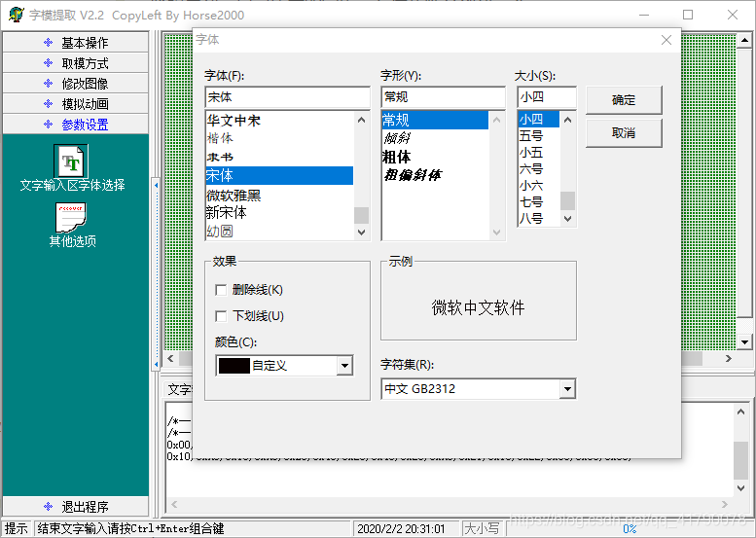Click the black custom color swatch

(x=234, y=366)
